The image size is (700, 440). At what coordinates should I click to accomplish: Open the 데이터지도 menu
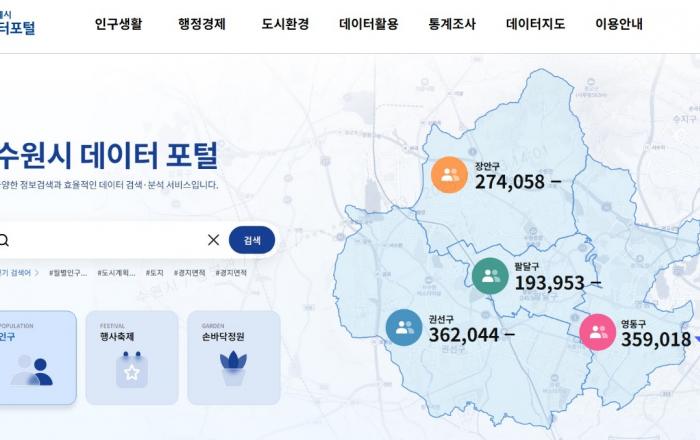pos(535,24)
